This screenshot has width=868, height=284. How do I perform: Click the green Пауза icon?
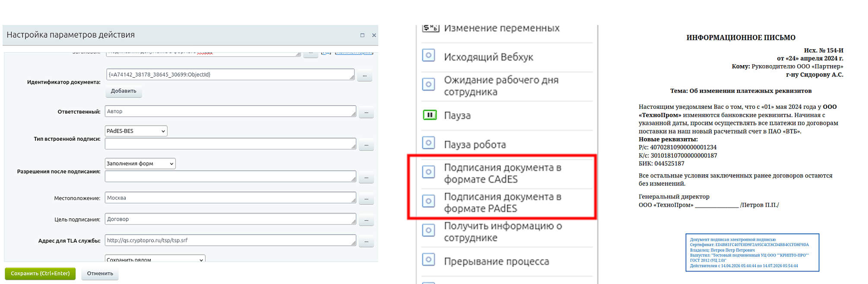429,115
